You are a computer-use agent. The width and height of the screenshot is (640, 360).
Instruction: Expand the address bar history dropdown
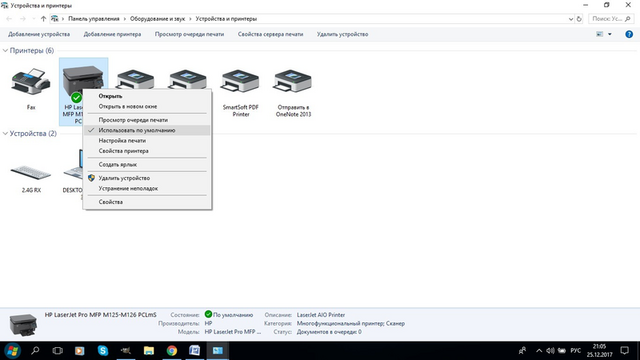point(571,19)
